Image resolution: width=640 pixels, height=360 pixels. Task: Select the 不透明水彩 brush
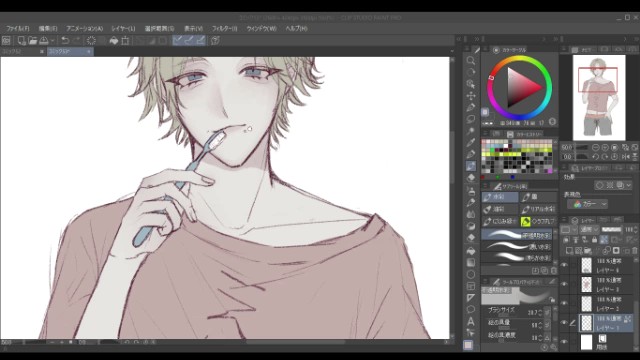(x=517, y=234)
